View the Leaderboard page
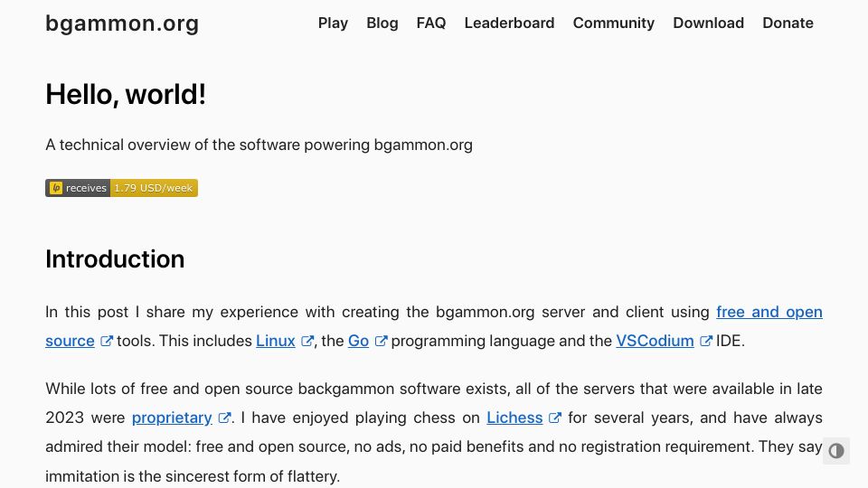This screenshot has width=868, height=488. pyautogui.click(x=509, y=23)
